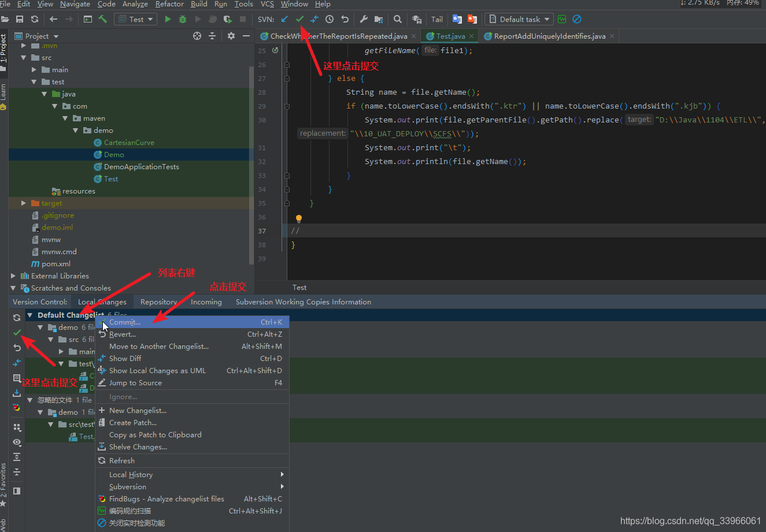
Task: Collapse the 忽略的文件 changelist node
Action: pos(30,400)
